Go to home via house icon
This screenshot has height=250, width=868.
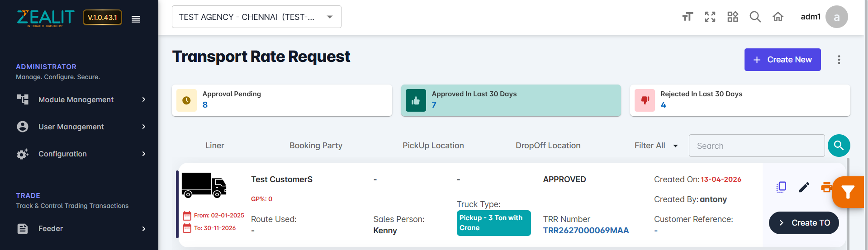[778, 17]
